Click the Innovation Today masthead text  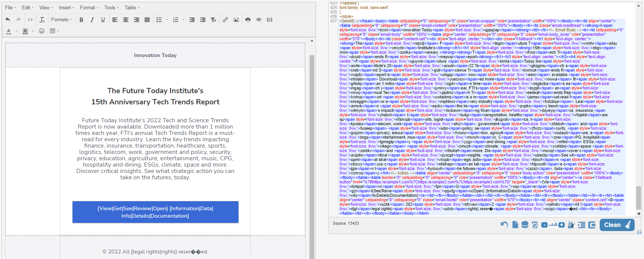[155, 55]
